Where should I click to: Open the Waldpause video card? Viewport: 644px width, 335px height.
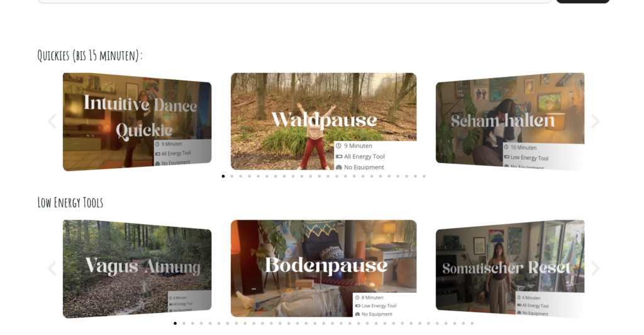click(324, 122)
